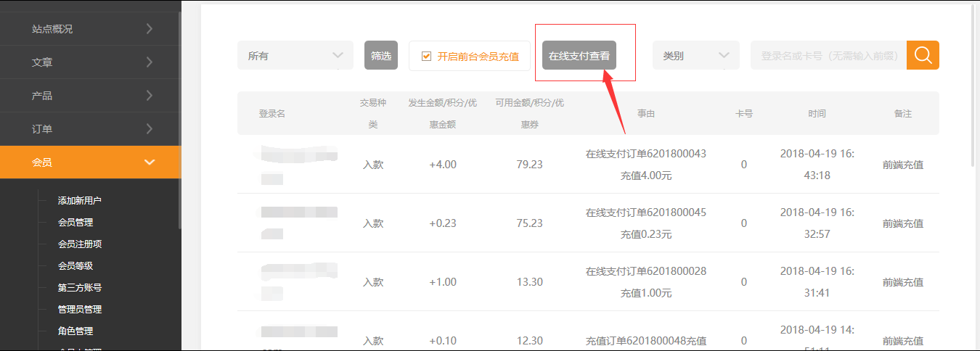Viewport: 980px width, 351px height.
Task: Click the orange search magnifier icon
Action: 923,55
